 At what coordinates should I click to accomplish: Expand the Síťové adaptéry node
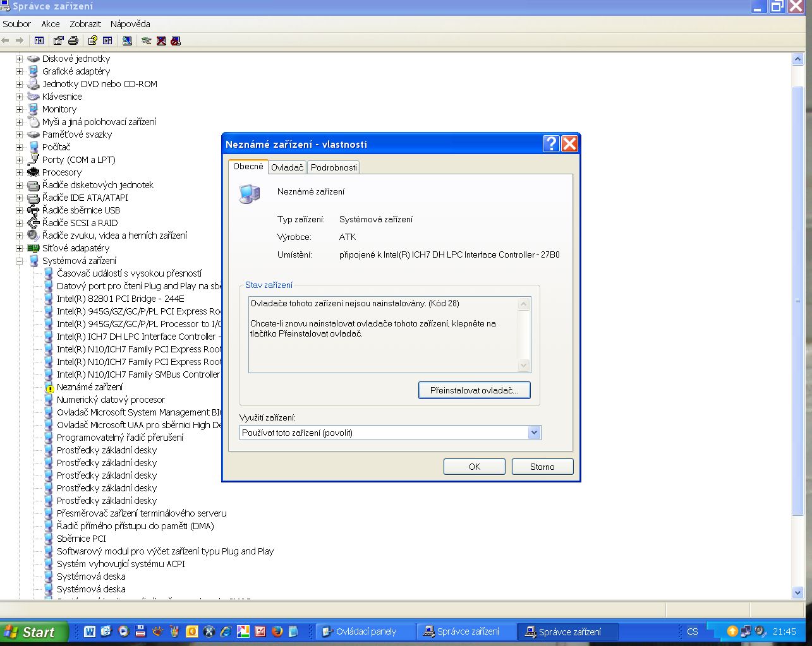coord(19,248)
